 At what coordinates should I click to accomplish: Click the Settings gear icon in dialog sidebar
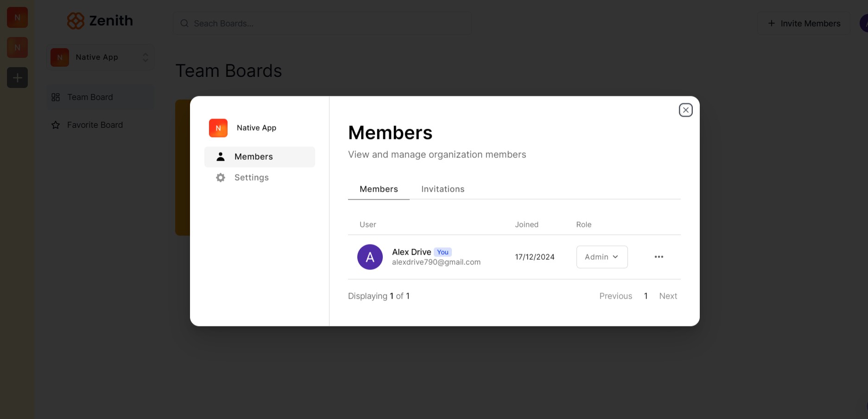point(221,178)
